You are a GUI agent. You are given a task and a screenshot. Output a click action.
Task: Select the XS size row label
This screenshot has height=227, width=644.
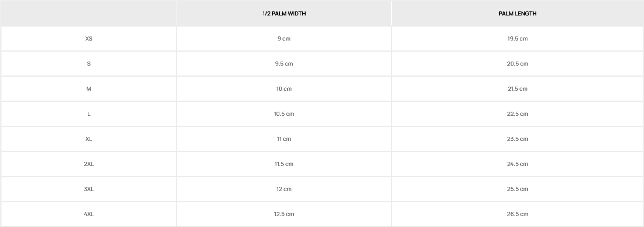click(x=89, y=39)
